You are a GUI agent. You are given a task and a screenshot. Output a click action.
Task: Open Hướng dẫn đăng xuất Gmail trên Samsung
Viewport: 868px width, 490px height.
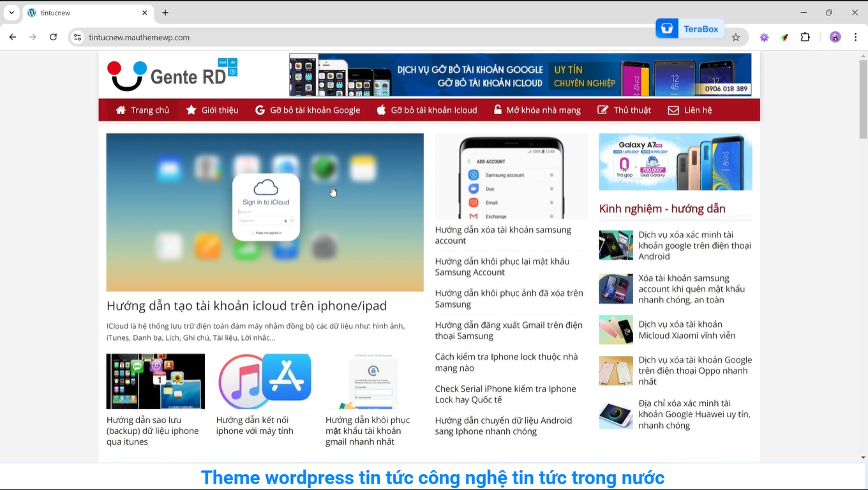coord(509,330)
